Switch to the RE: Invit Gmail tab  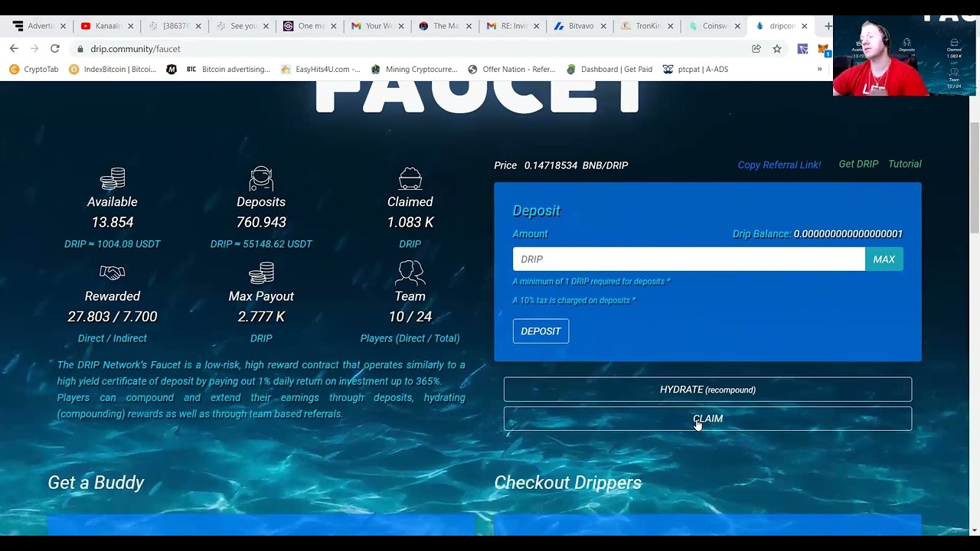pos(506,26)
